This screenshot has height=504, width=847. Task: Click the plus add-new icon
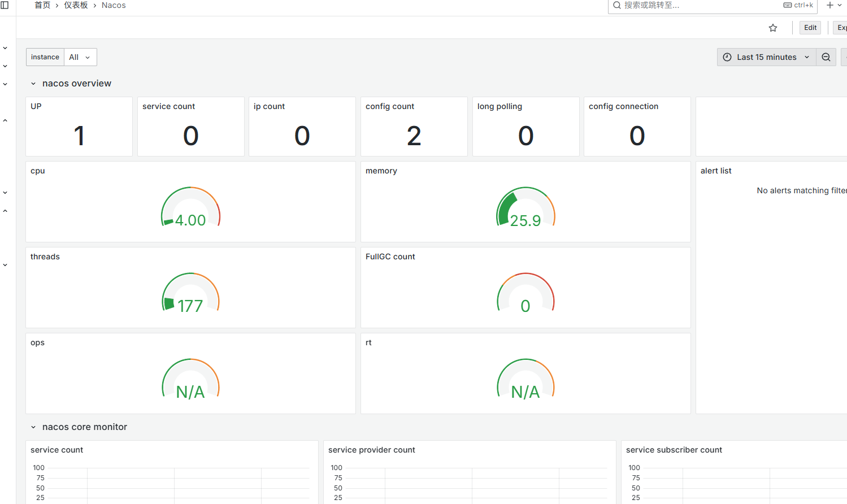[830, 5]
